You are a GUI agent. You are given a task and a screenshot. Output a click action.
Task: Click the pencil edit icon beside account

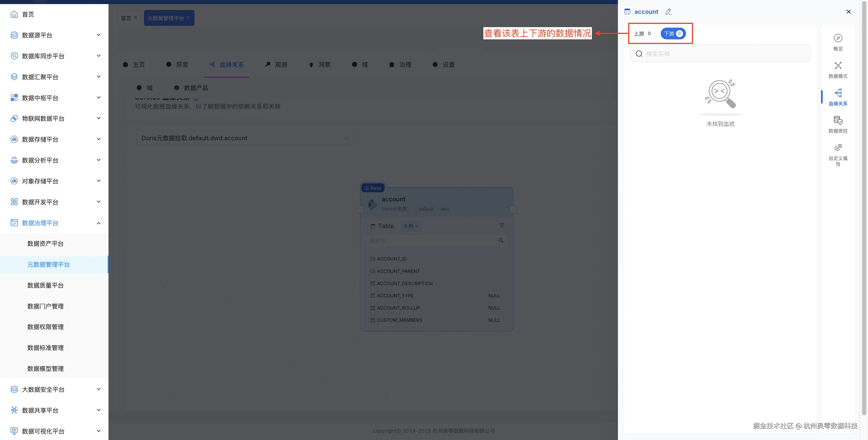(669, 12)
